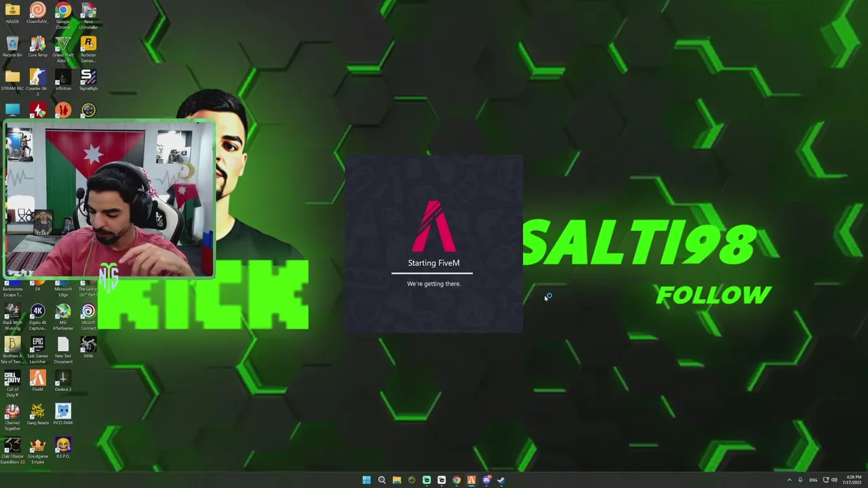Viewport: 868px width, 488px height.
Task: Open New Text Document file
Action: click(x=63, y=350)
